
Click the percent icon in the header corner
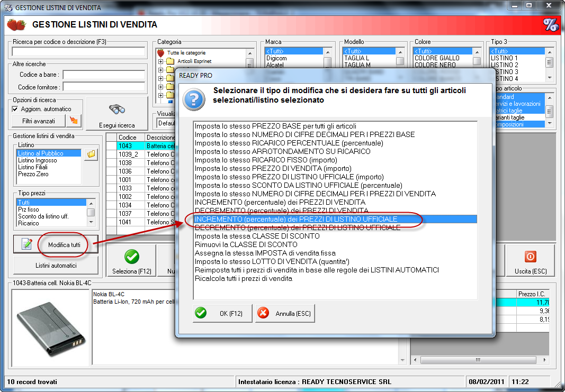pyautogui.click(x=551, y=25)
